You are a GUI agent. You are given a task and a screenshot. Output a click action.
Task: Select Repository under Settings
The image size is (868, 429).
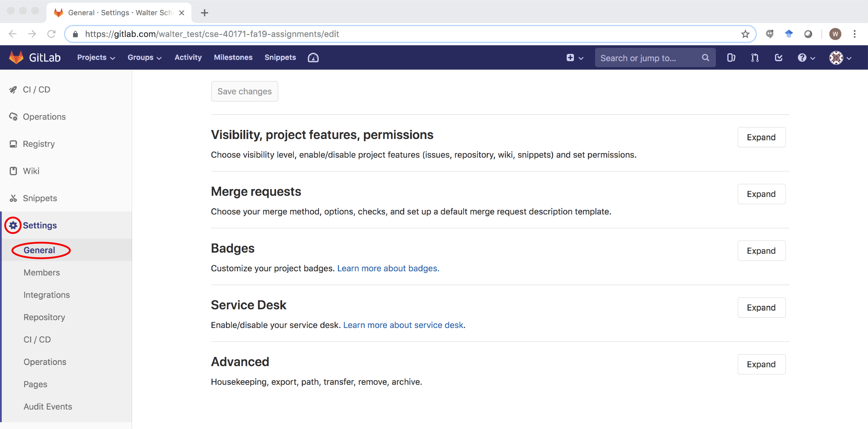pyautogui.click(x=44, y=317)
